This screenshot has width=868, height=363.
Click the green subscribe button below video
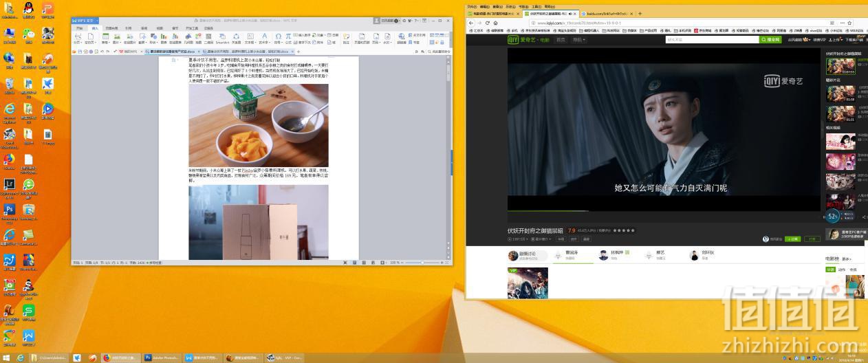coord(792,239)
